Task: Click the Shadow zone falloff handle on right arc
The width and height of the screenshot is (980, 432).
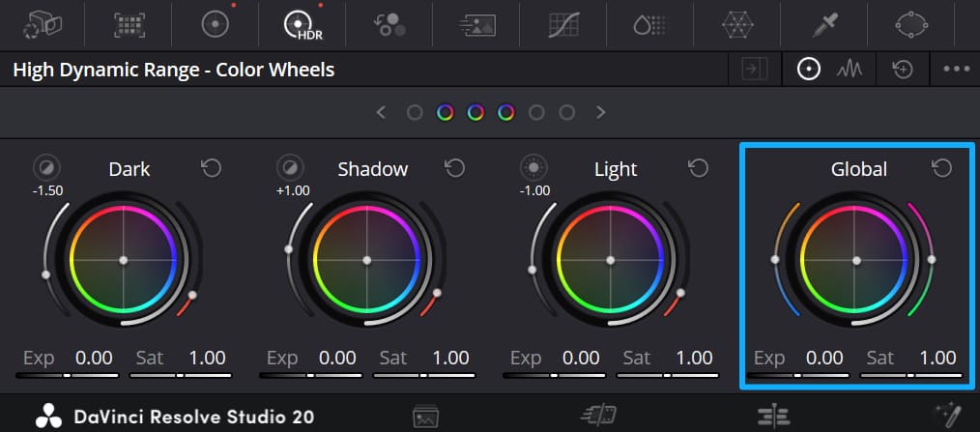Action: [x=437, y=293]
